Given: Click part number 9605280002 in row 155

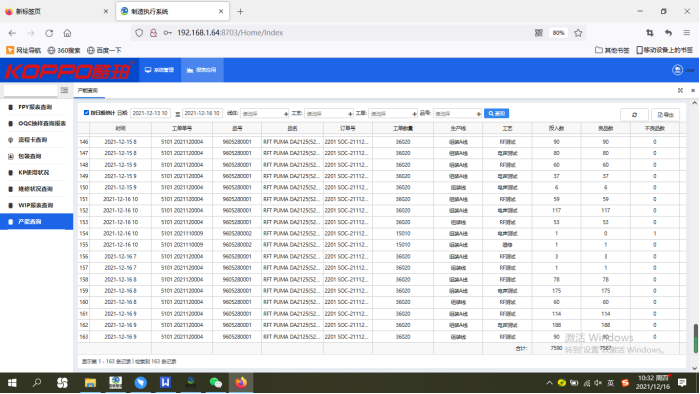Looking at the screenshot, I should point(237,245).
